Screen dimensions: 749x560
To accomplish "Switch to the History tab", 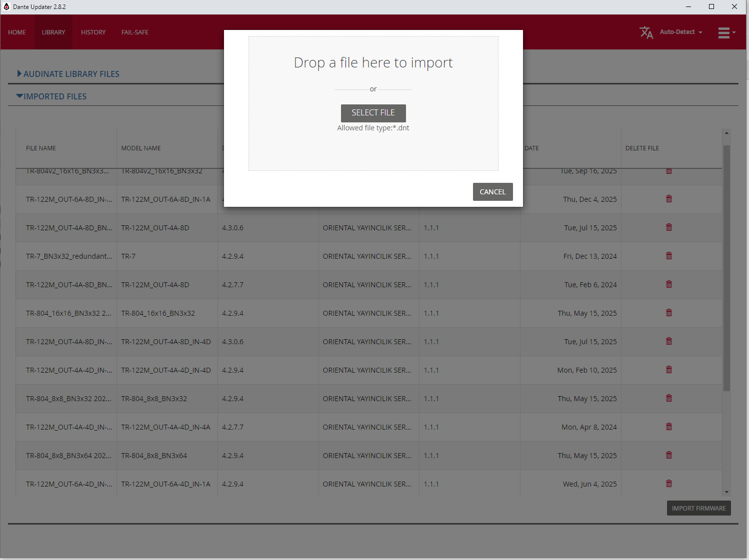I will pyautogui.click(x=93, y=32).
